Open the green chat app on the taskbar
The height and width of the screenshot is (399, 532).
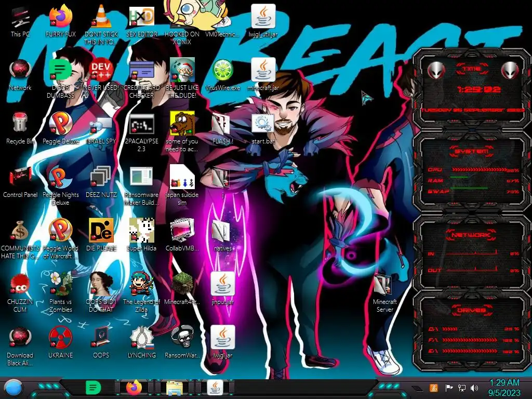point(93,388)
